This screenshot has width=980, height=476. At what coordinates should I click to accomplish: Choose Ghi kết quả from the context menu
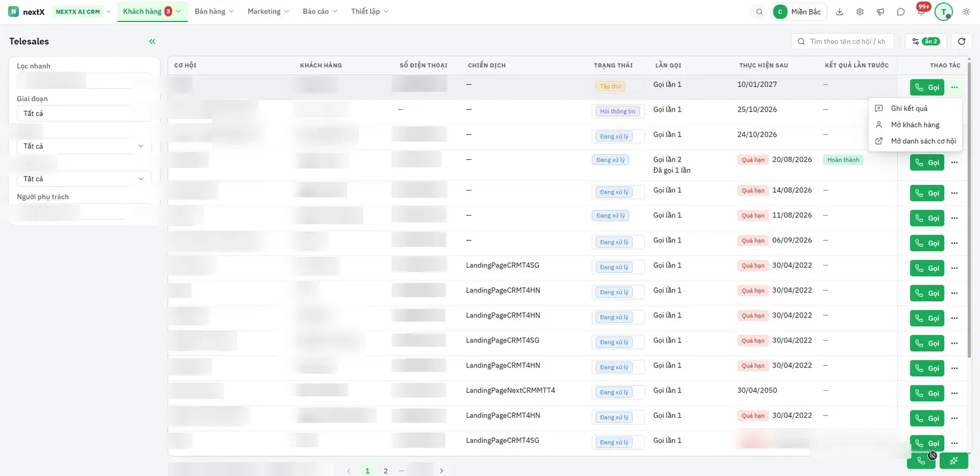pyautogui.click(x=915, y=108)
